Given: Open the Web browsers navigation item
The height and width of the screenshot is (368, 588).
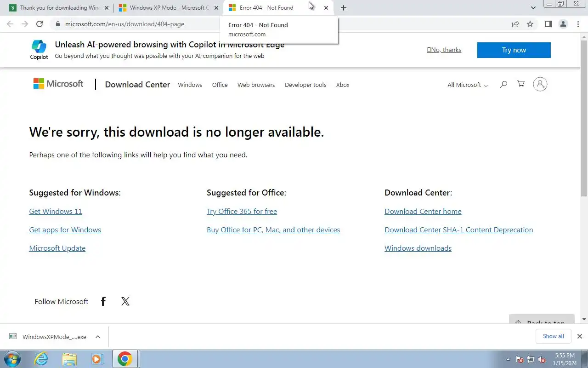Looking at the screenshot, I should point(256,85).
